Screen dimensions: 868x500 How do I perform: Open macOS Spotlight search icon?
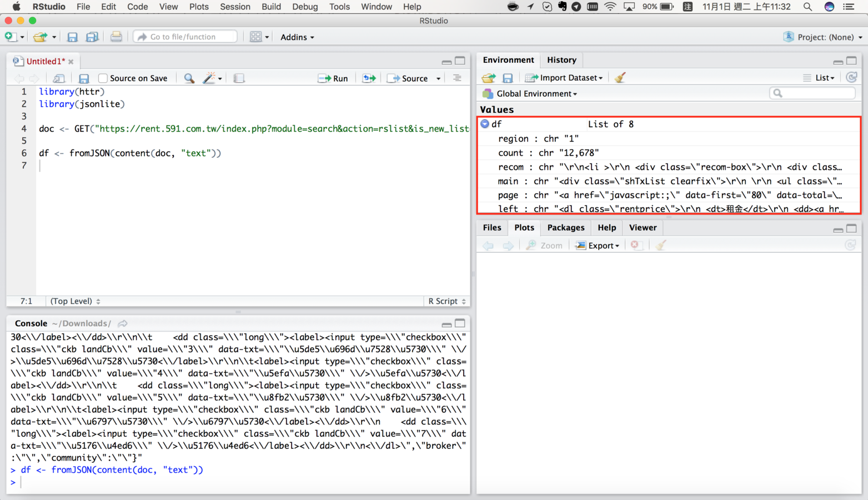[x=807, y=7]
